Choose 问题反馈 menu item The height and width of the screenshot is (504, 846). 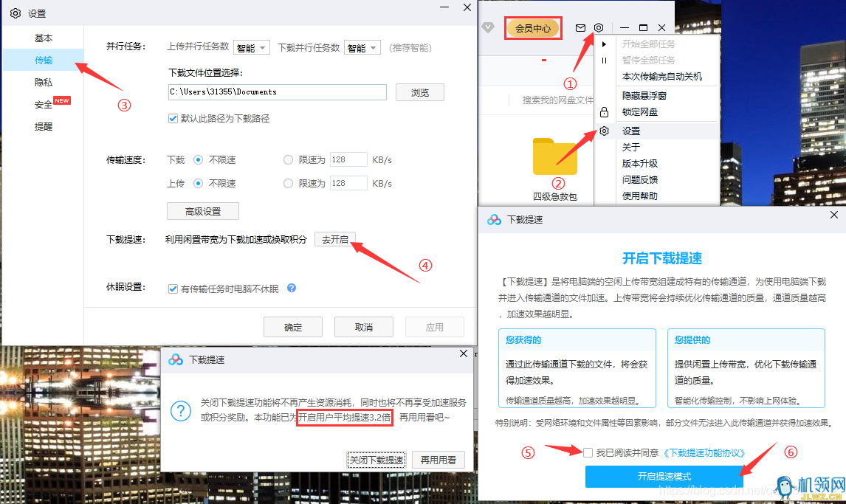click(640, 179)
